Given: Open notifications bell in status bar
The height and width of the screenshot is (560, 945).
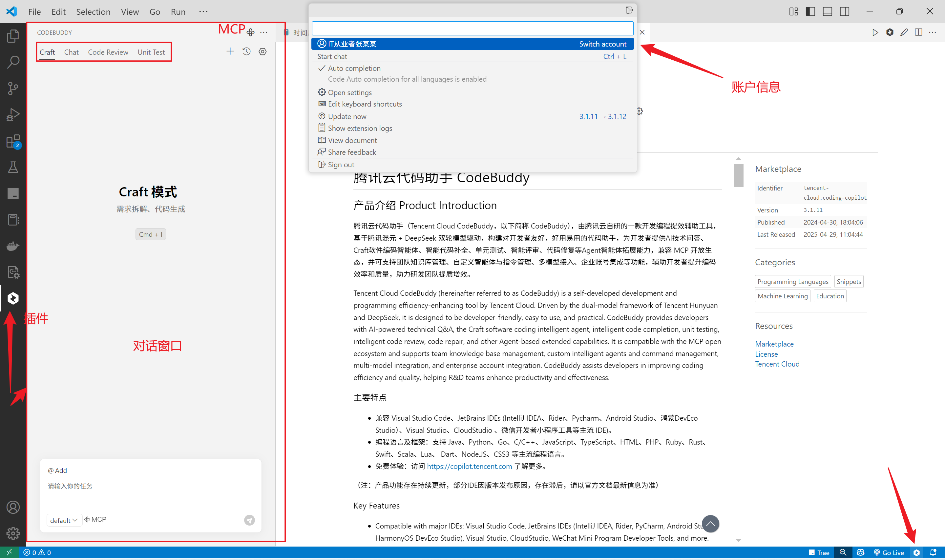Looking at the screenshot, I should pyautogui.click(x=933, y=552).
